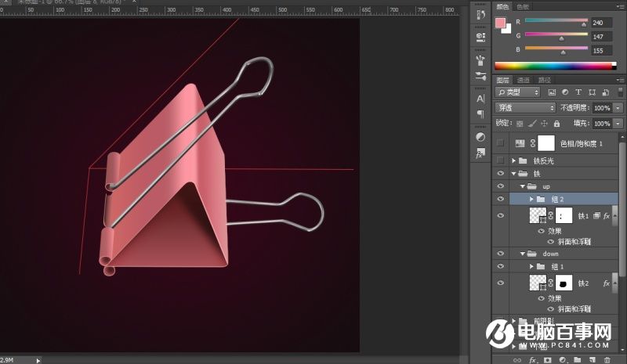Switch to the 路径 paths tab
627x364 pixels.
(x=544, y=80)
